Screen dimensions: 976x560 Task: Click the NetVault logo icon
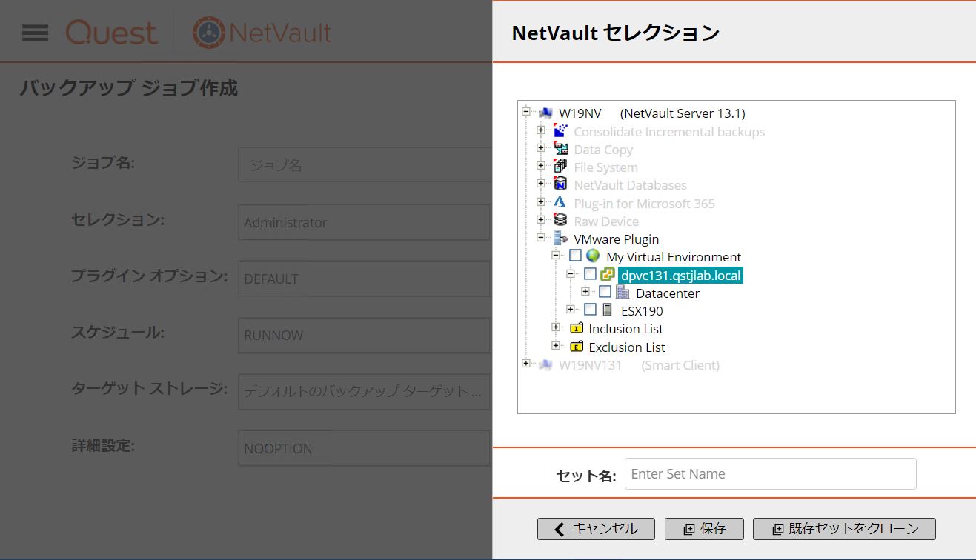pos(208,33)
